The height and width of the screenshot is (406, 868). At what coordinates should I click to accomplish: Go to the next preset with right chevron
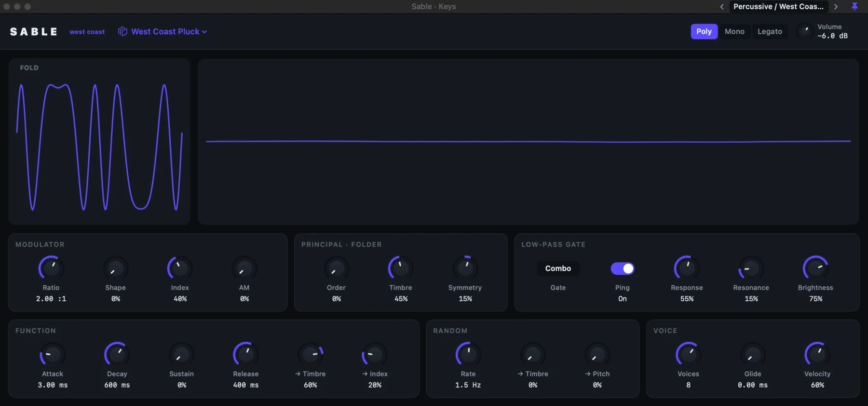click(836, 7)
